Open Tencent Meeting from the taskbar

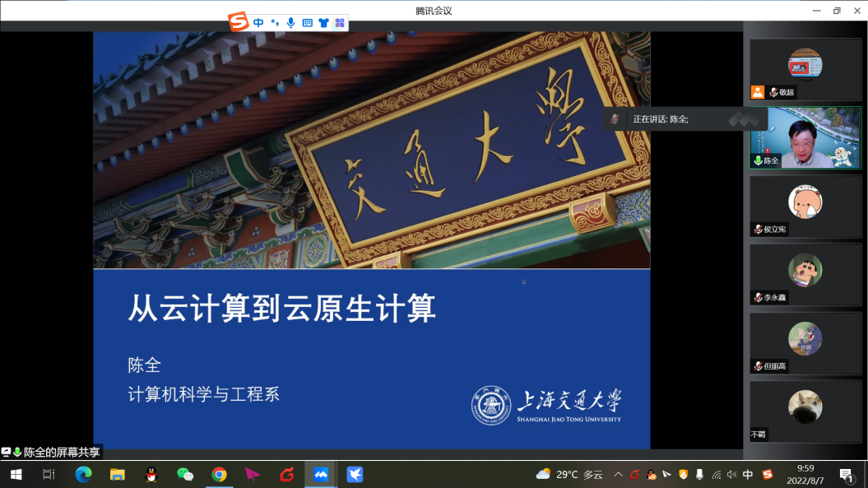coord(321,474)
